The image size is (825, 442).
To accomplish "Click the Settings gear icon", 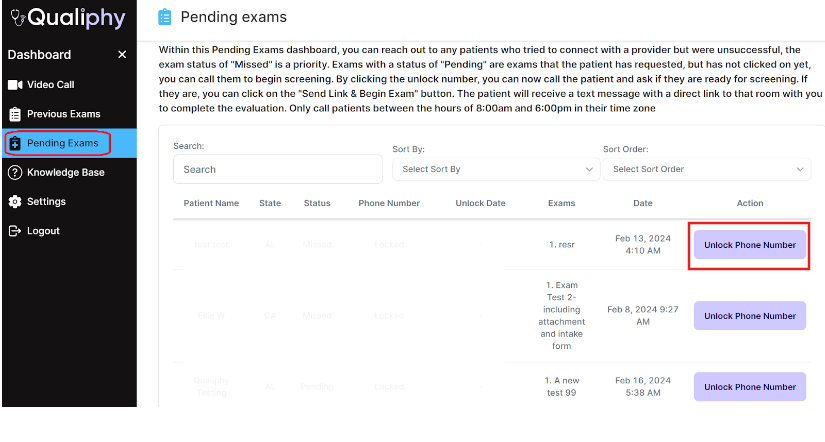I will tap(15, 202).
